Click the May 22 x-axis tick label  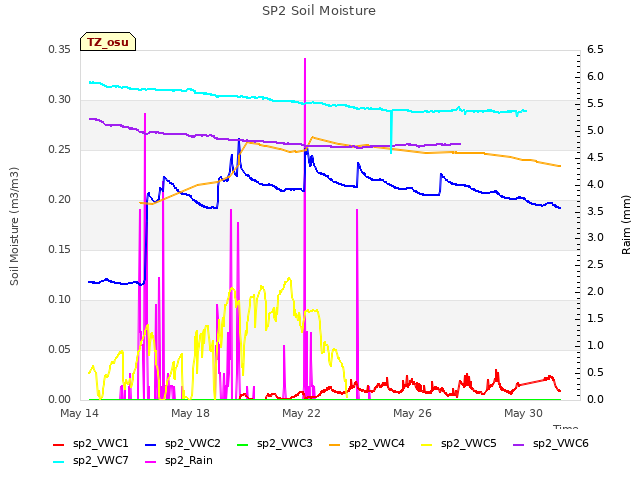[x=301, y=413]
